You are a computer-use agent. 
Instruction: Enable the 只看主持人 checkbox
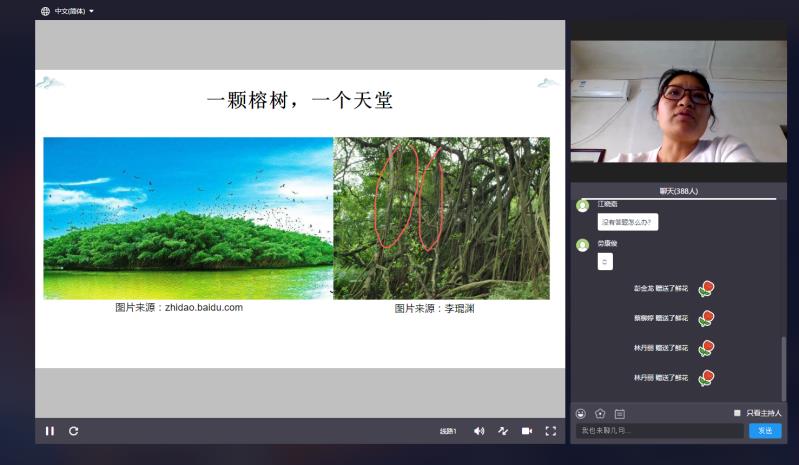point(737,413)
